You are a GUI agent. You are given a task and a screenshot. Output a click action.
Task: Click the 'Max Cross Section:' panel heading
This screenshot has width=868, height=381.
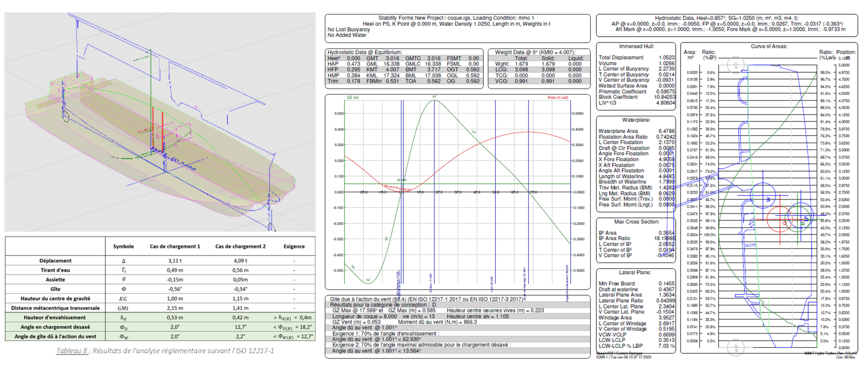pyautogui.click(x=636, y=222)
